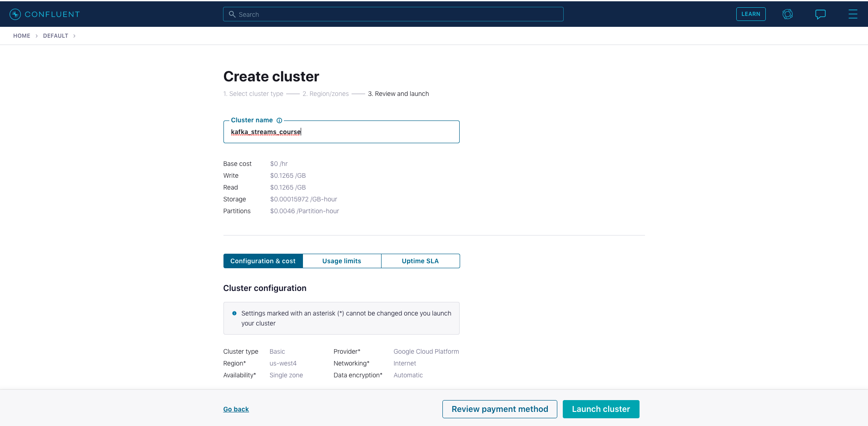Open the chat message icon
868x426 pixels.
click(x=820, y=14)
